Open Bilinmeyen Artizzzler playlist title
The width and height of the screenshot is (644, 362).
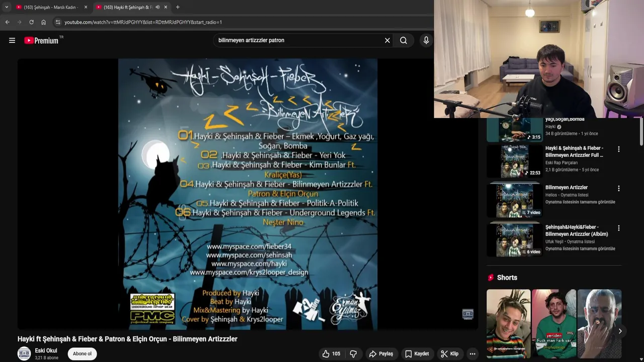[x=567, y=188]
